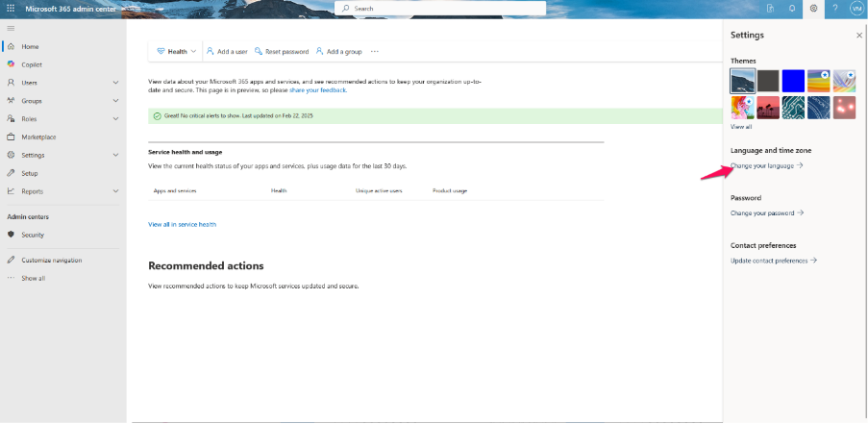
Task: Expand the Reports navigation section
Action: [x=115, y=191]
